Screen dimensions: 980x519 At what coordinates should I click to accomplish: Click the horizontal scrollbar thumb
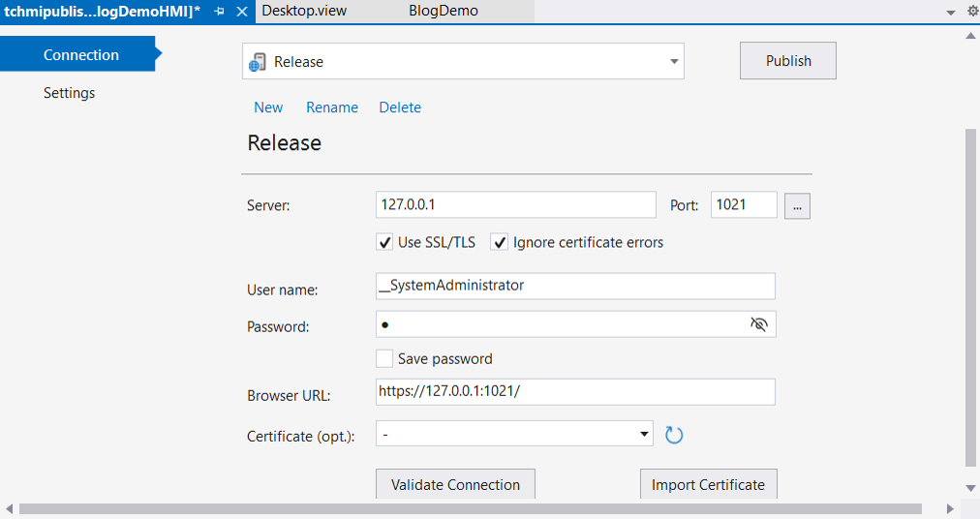point(471,509)
